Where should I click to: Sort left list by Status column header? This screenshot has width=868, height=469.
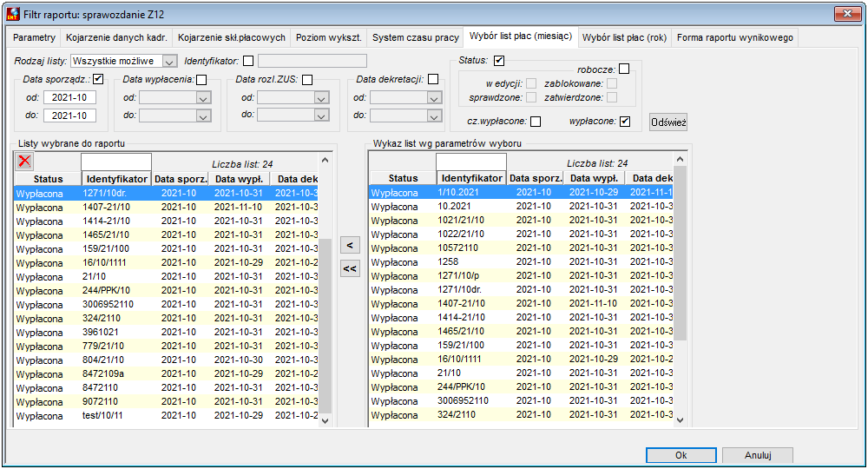pyautogui.click(x=48, y=179)
